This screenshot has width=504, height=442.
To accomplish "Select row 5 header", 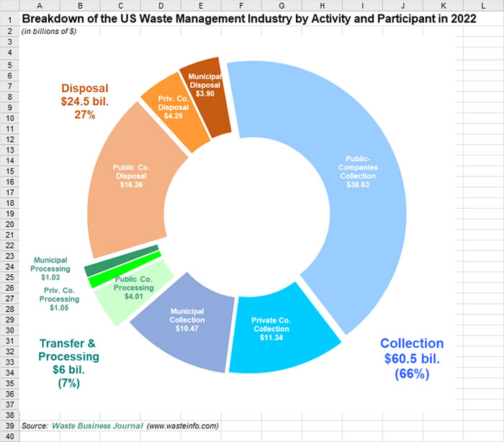I will point(9,65).
